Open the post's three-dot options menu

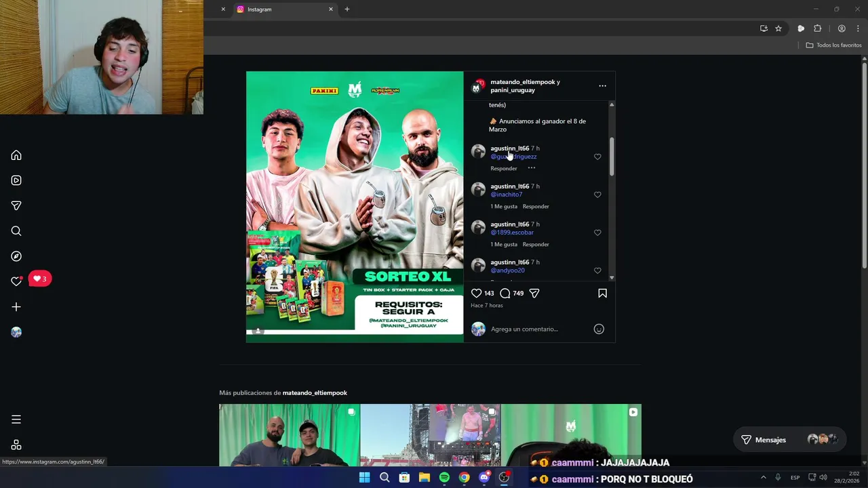coord(602,86)
